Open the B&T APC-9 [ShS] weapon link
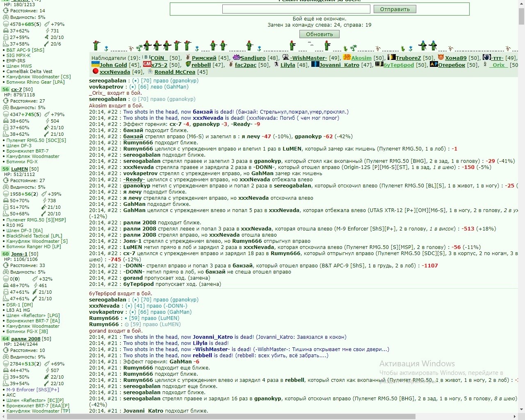Viewport: 525px width, 420px height. click(25, 50)
